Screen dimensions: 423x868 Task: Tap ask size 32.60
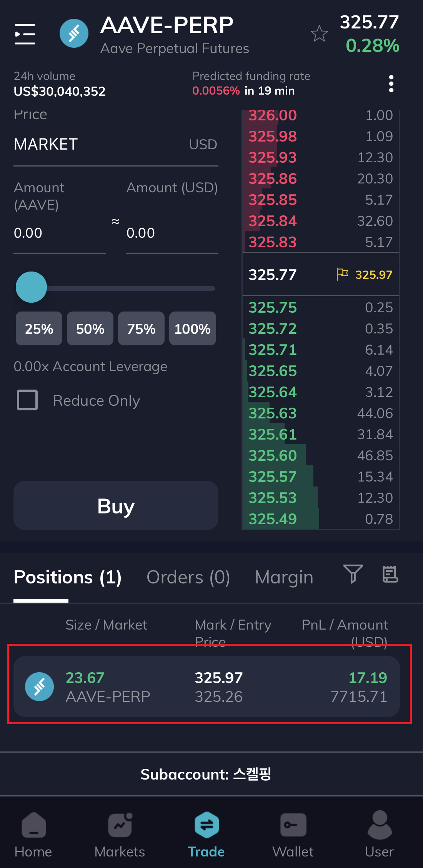375,221
